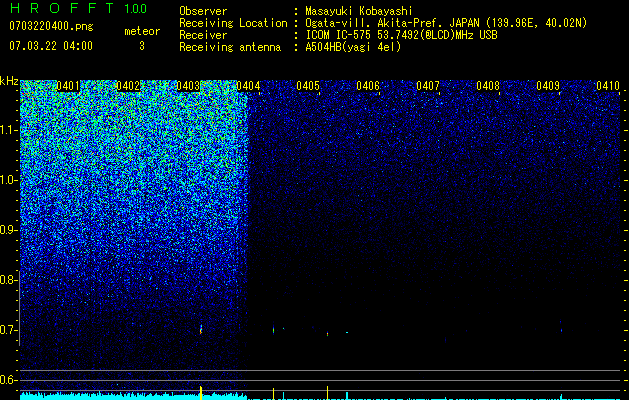The width and height of the screenshot is (629, 400).
Task: Click the 0.7 kHz axis label
Action: [8, 330]
